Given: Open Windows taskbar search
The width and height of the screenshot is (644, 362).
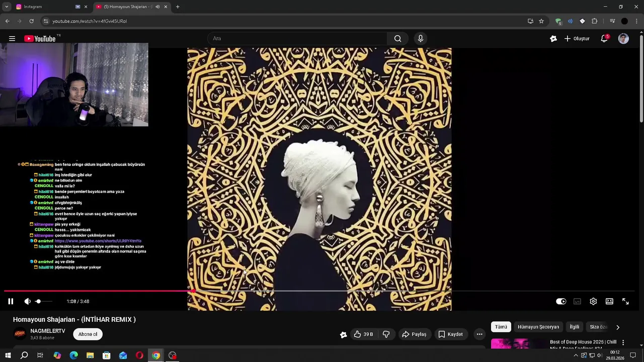Looking at the screenshot, I should 24,355.
